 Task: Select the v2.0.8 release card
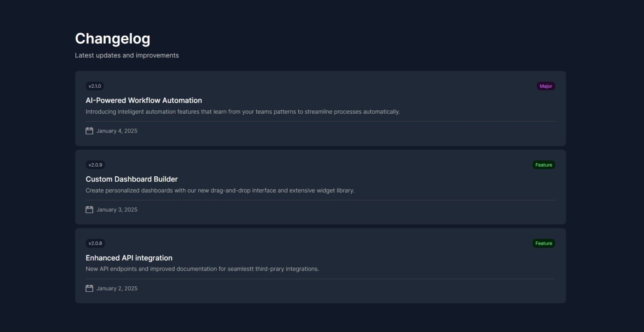point(320,265)
